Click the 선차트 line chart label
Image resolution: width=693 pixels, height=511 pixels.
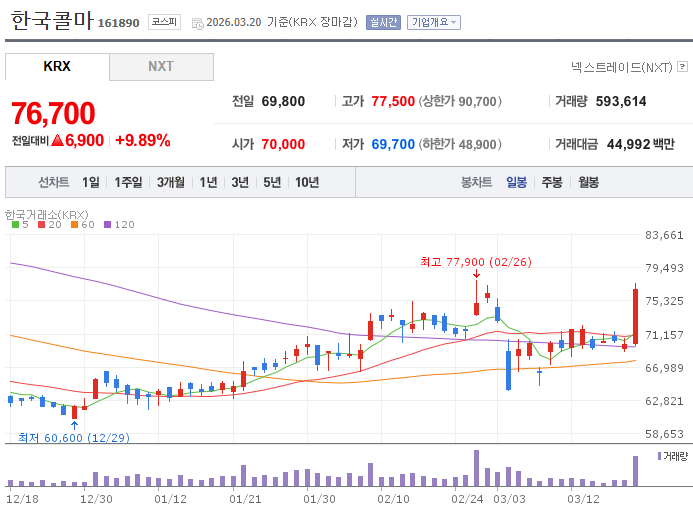click(53, 182)
